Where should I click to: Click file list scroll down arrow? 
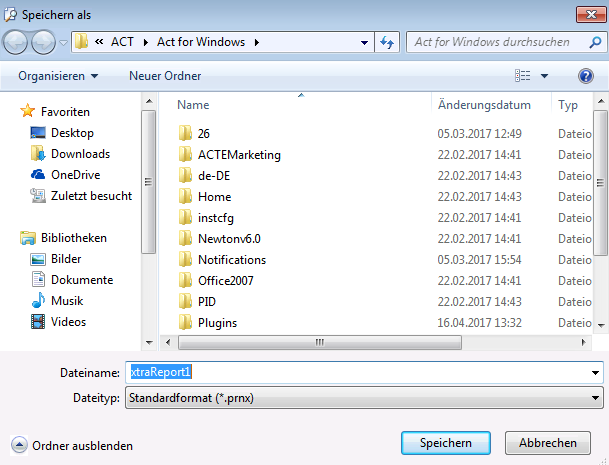[x=601, y=326]
